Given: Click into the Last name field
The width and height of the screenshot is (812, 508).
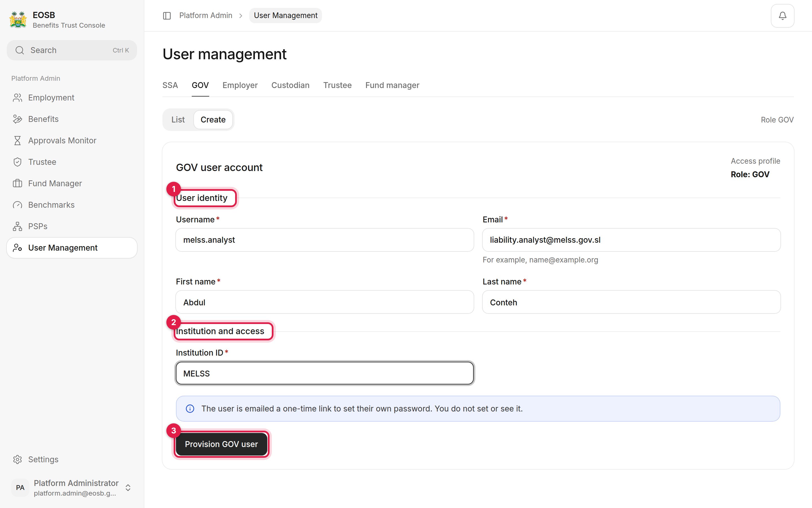Looking at the screenshot, I should coord(631,302).
